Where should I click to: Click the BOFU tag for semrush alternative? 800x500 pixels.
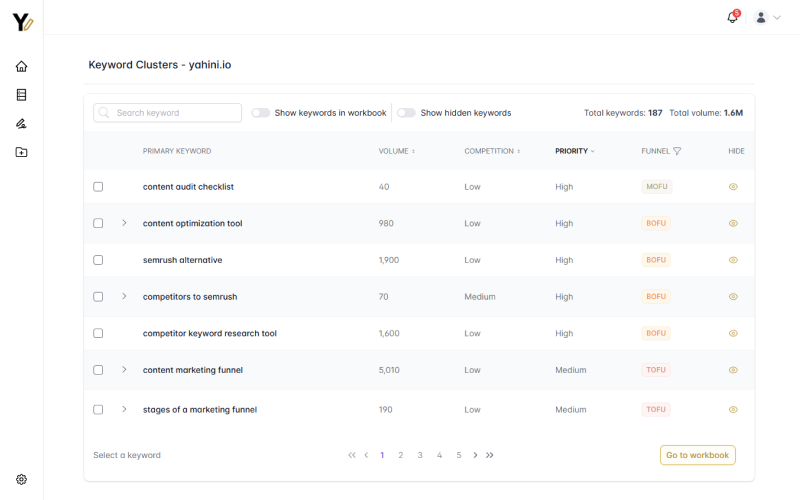tap(656, 260)
